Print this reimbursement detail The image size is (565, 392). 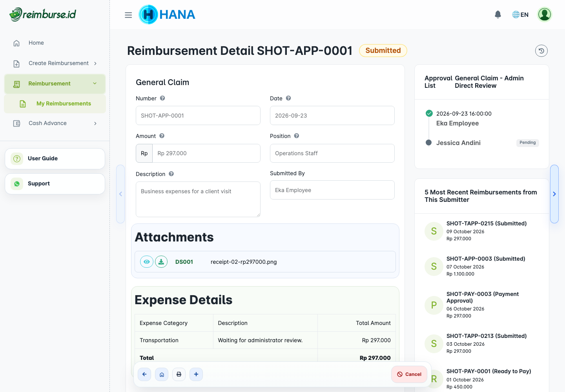[179, 374]
